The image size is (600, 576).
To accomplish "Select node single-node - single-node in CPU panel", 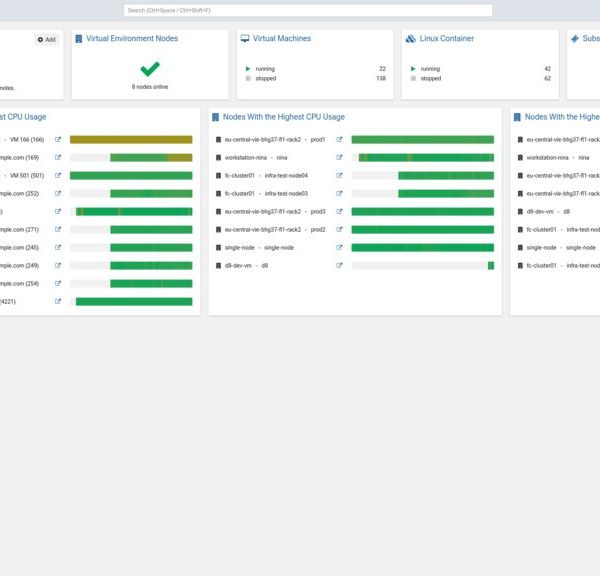I will tap(259, 248).
